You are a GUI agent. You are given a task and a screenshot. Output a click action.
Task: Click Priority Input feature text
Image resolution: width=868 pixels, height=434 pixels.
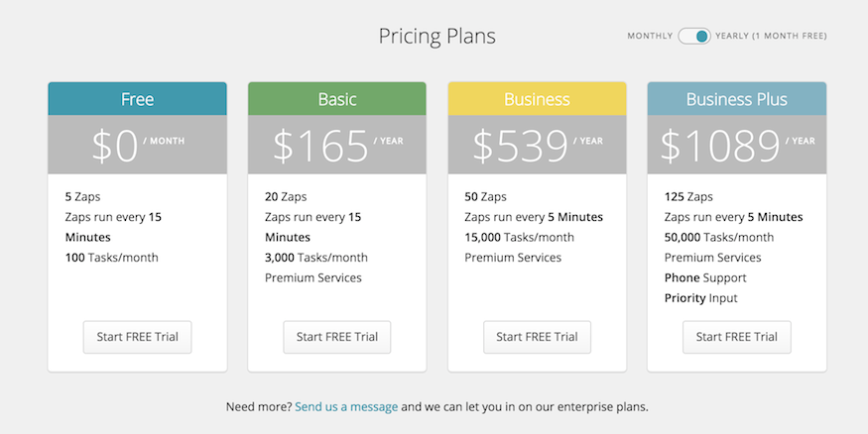(700, 298)
